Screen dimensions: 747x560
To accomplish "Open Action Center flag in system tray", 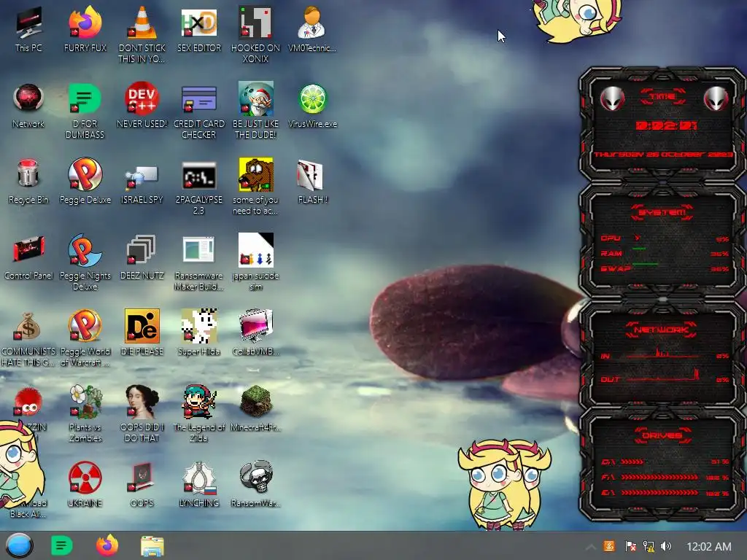I will pyautogui.click(x=630, y=546).
